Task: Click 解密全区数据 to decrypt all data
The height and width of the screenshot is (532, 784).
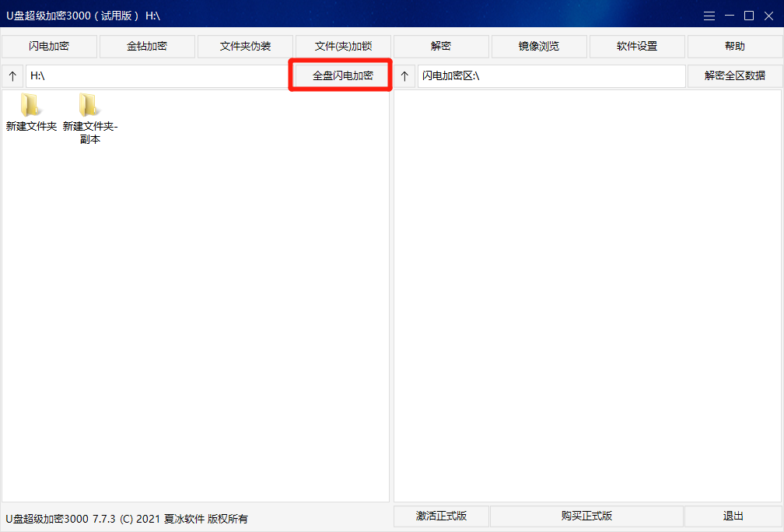Action: [x=734, y=75]
